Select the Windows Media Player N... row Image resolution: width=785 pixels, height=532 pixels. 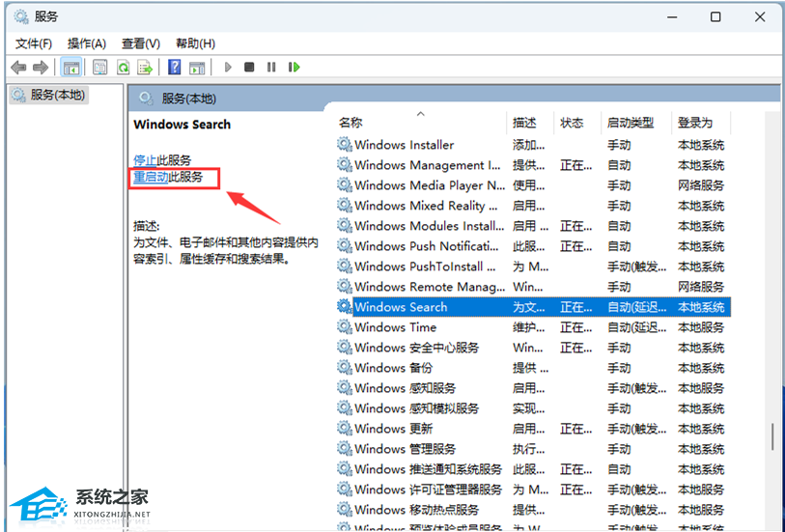(533, 185)
